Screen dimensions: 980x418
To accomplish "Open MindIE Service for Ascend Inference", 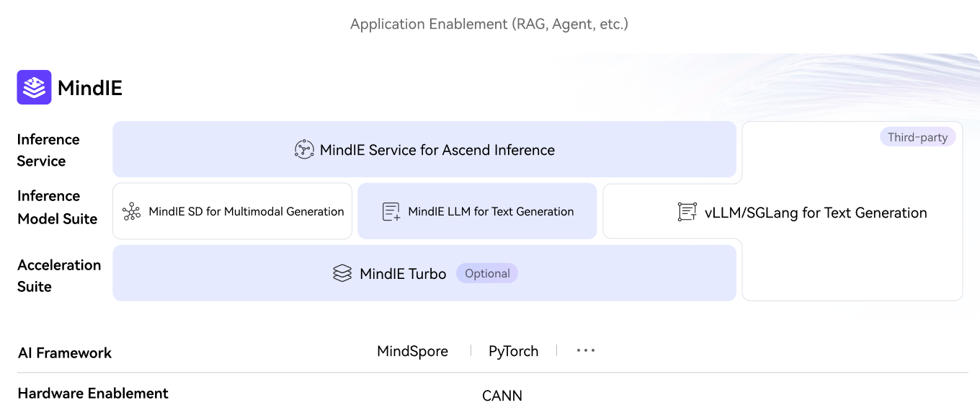I will coord(437,150).
